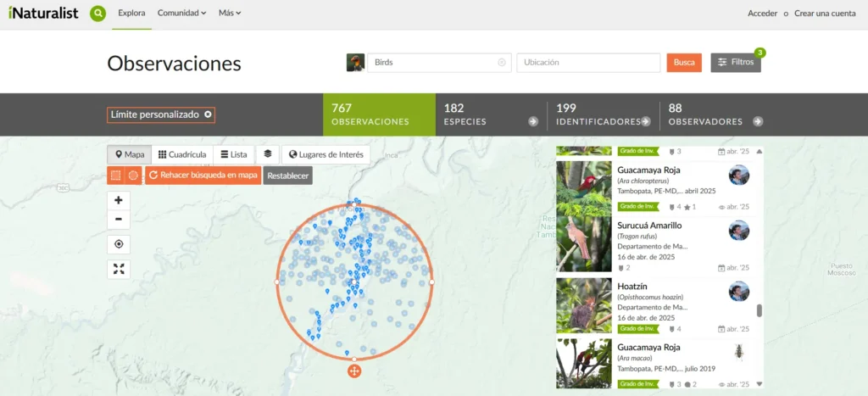
Task: Open the Especies tab
Action: pyautogui.click(x=491, y=114)
